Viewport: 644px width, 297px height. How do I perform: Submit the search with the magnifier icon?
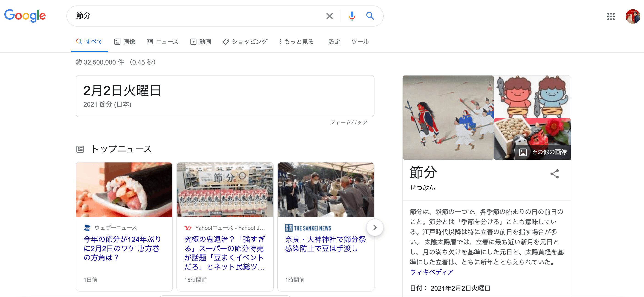coord(370,16)
